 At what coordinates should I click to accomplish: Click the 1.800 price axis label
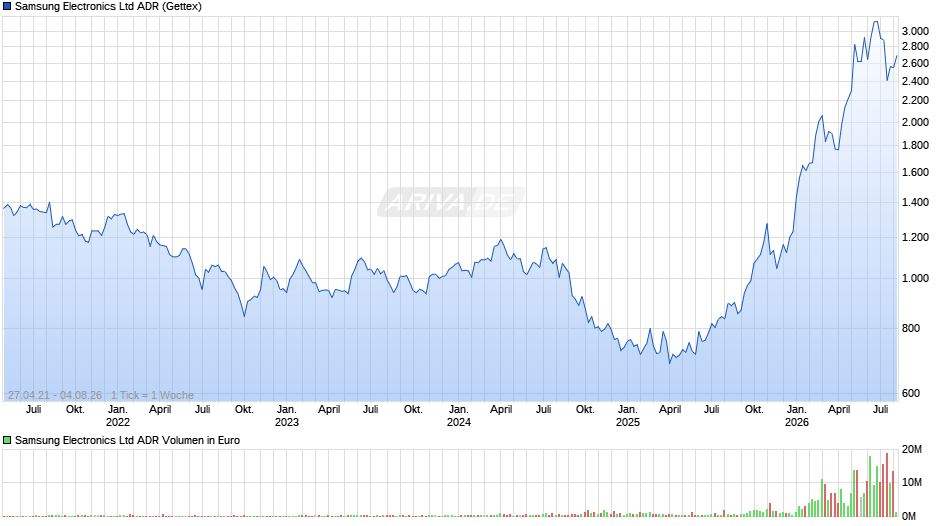[915, 146]
